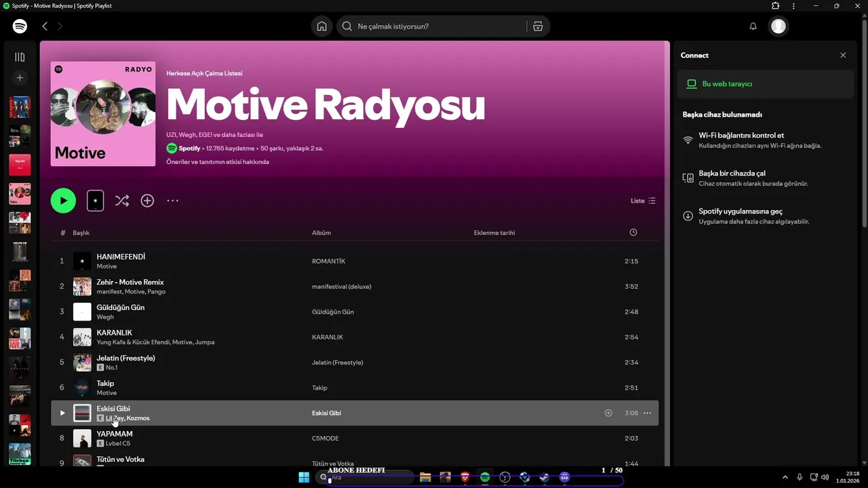
Task: Open the Liste view dropdown
Action: [x=643, y=201]
